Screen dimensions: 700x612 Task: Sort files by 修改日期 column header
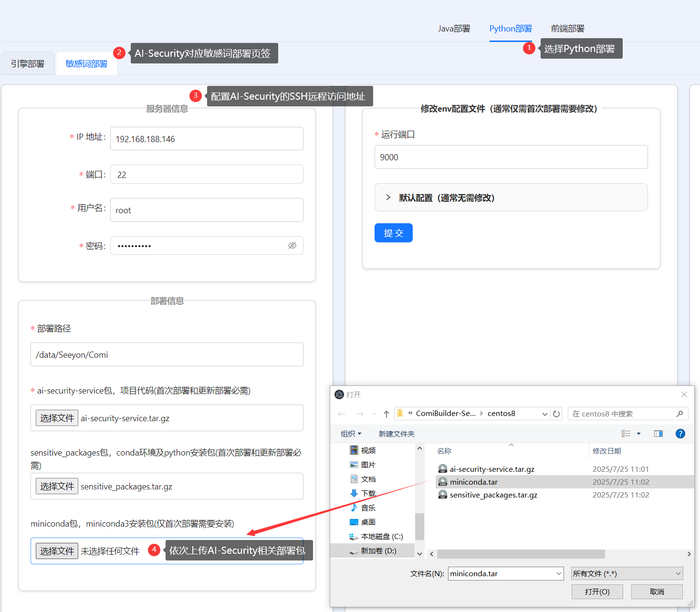coord(607,451)
